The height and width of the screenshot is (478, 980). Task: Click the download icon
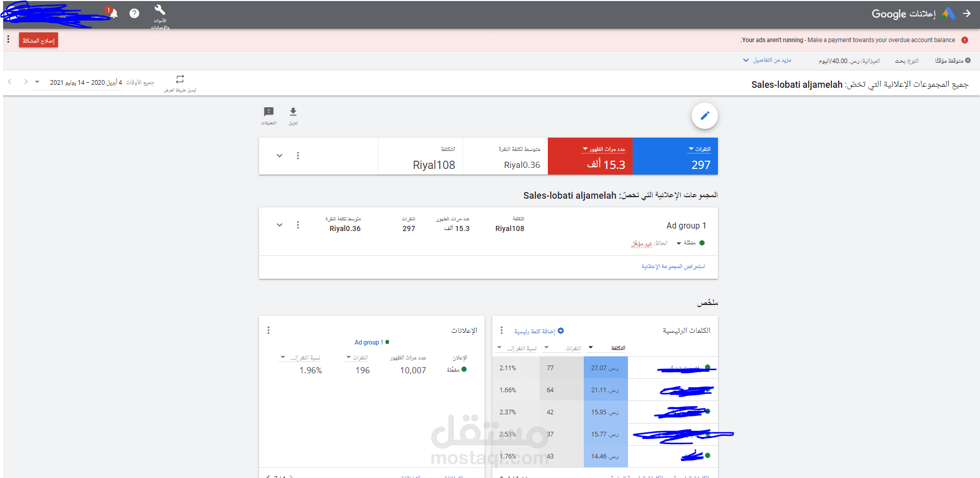point(293,111)
